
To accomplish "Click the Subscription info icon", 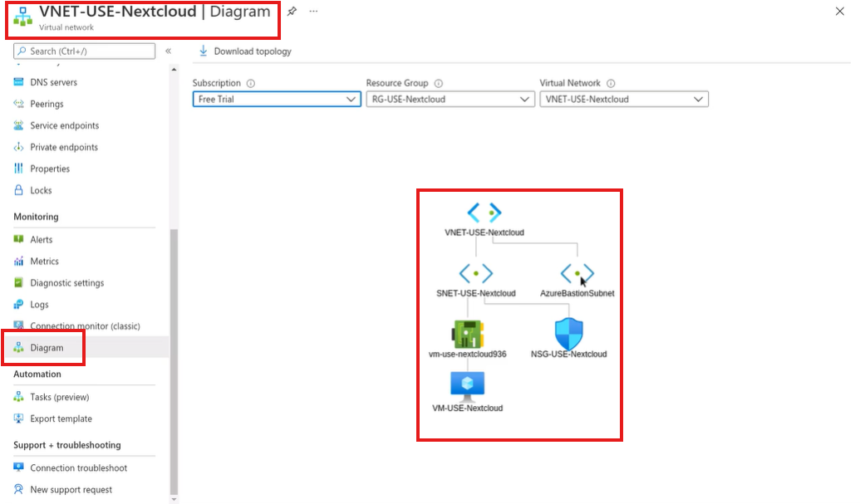I will [x=251, y=83].
